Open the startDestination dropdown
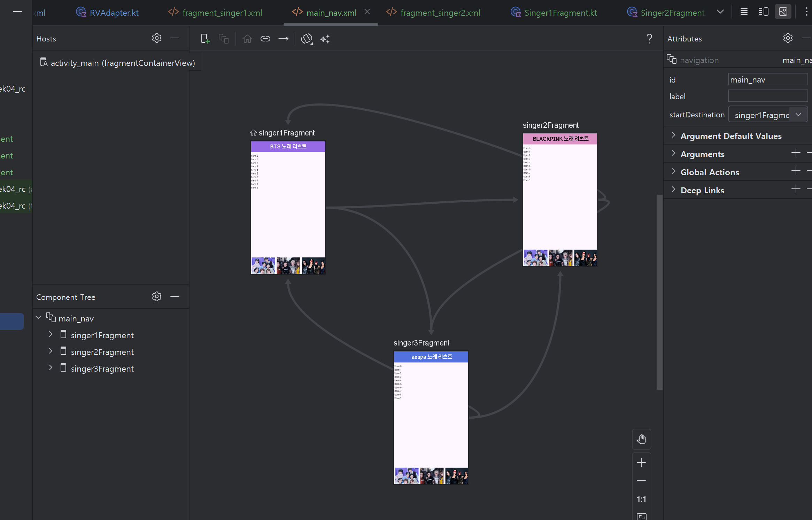 [798, 115]
